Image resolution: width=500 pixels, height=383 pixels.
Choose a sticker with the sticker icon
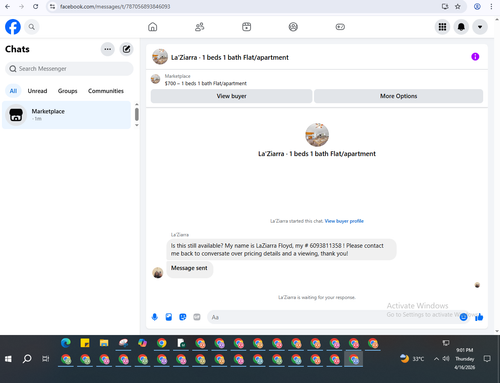pos(183,317)
